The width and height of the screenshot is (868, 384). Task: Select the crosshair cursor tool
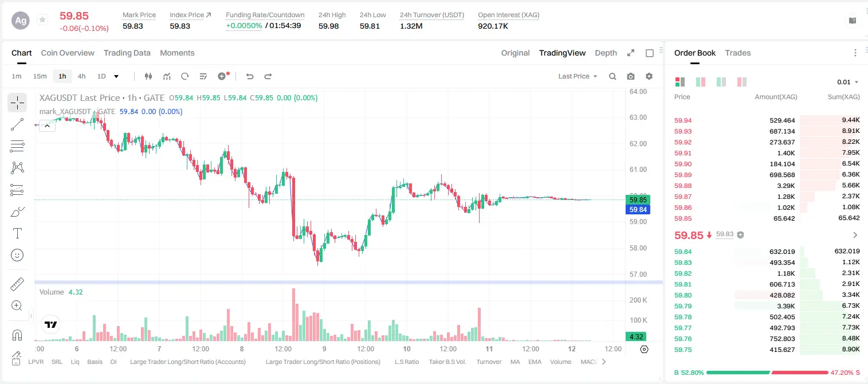point(17,103)
